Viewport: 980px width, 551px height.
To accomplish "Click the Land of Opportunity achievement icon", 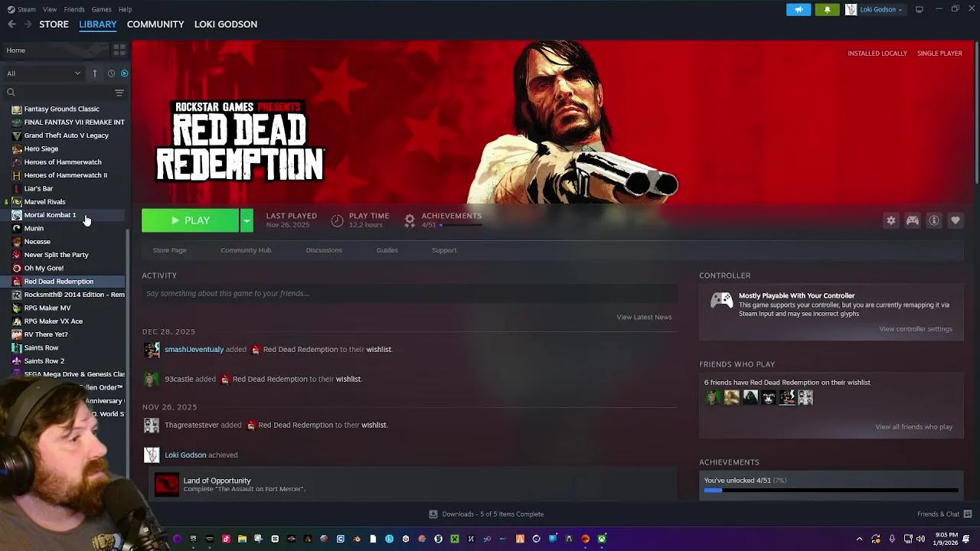I will (167, 484).
